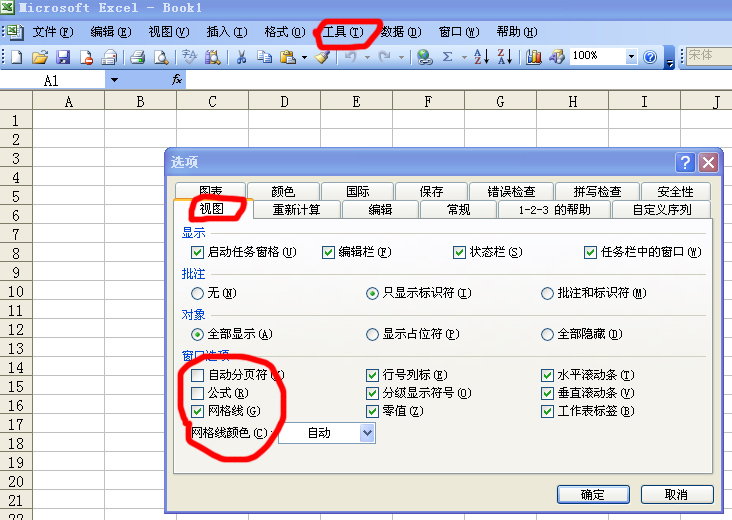This screenshot has height=520, width=732.
Task: Click the Paste clipboard icon
Action: click(288, 57)
